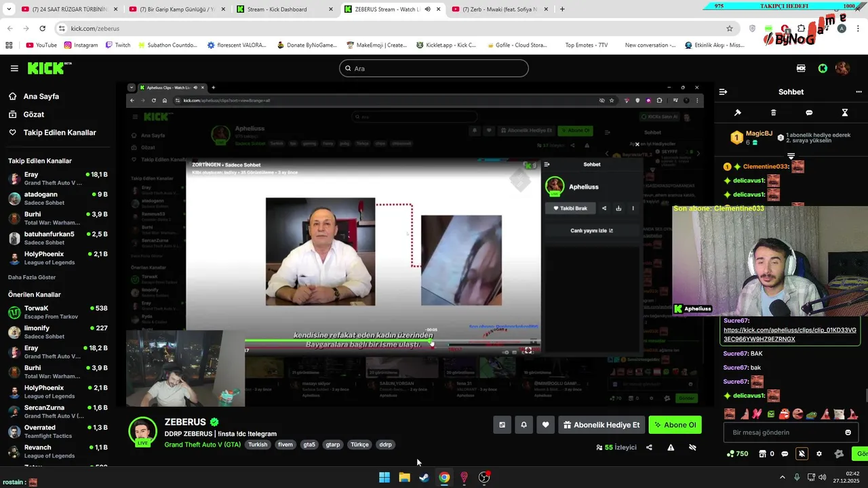Open chat settings gear icon
Viewport: 868px width, 488px height.
coord(819,453)
